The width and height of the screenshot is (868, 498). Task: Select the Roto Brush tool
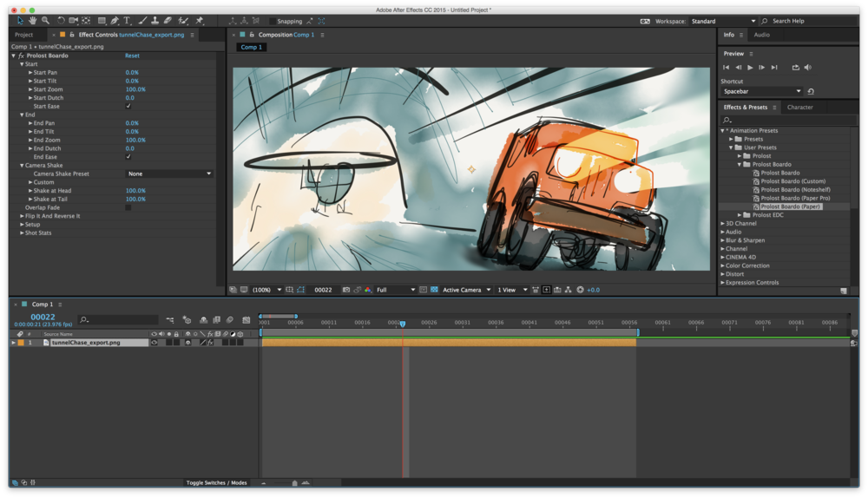point(183,21)
